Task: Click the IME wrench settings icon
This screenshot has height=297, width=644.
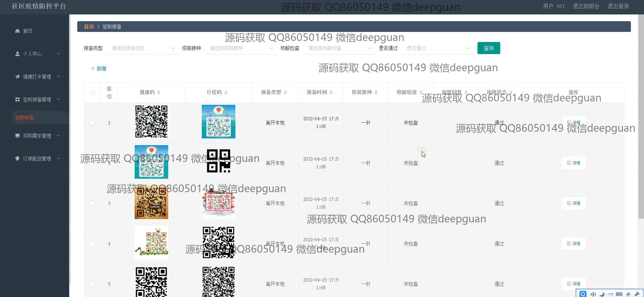Action: (x=637, y=294)
